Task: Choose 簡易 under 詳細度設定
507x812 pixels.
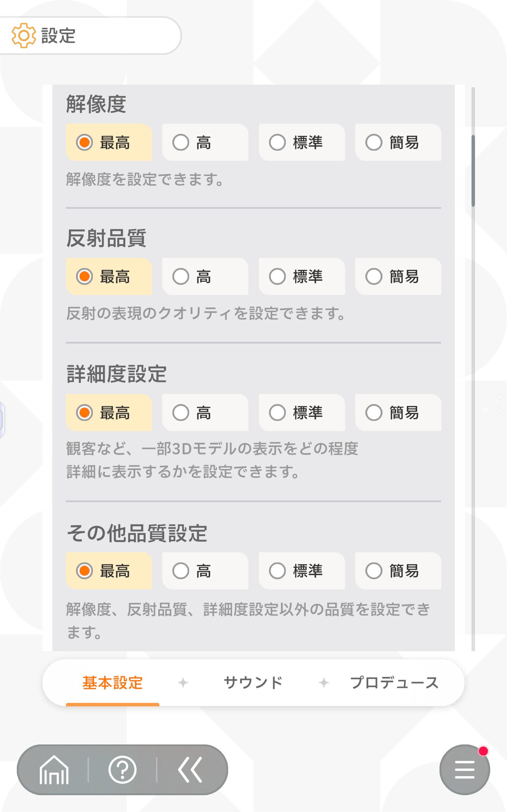Action: pos(398,412)
